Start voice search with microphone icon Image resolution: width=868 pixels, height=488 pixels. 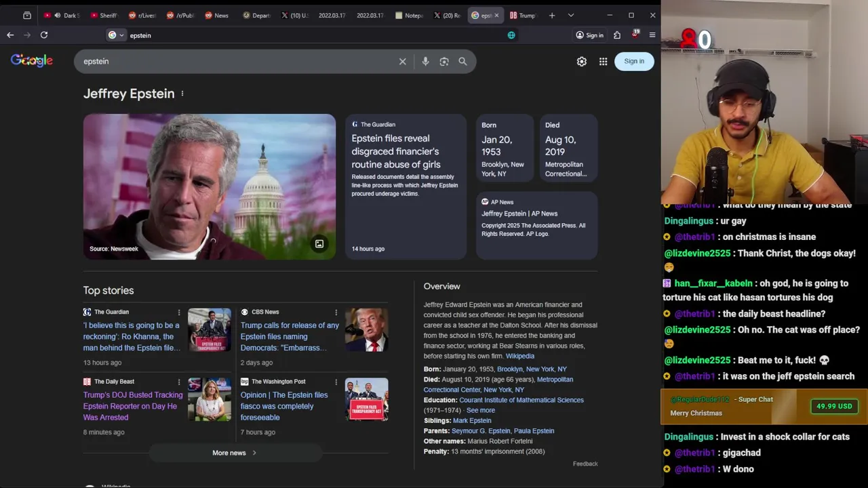[425, 62]
